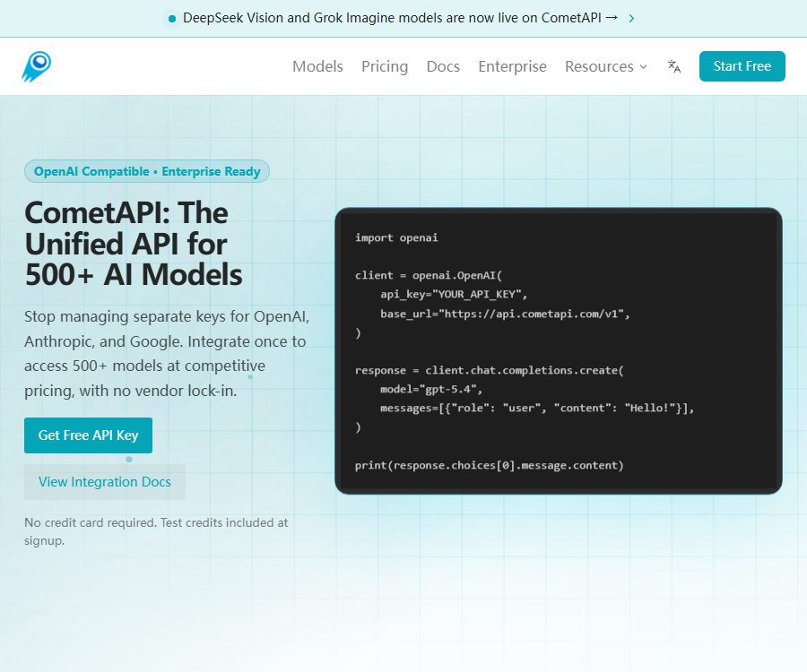This screenshot has height=672, width=807.
Task: Go to the Pricing page
Action: [385, 66]
